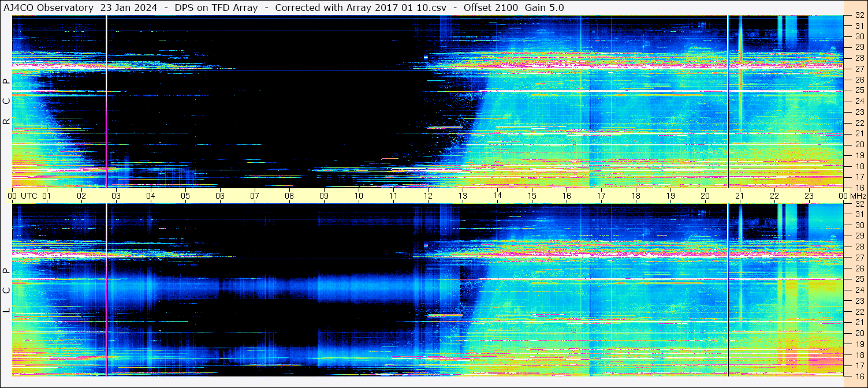Click the UTC label at axis start
The image size is (868, 388).
[x=29, y=196]
